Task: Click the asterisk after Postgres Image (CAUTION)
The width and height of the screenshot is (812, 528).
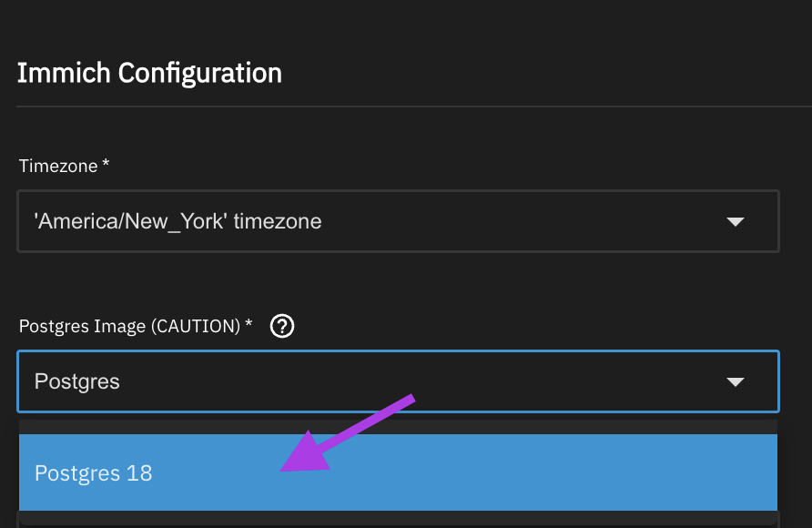Action: click(x=249, y=325)
